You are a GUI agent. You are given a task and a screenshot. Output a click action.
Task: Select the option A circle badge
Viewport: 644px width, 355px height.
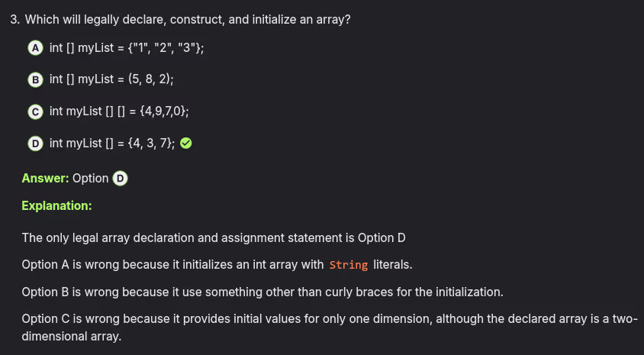tap(35, 47)
